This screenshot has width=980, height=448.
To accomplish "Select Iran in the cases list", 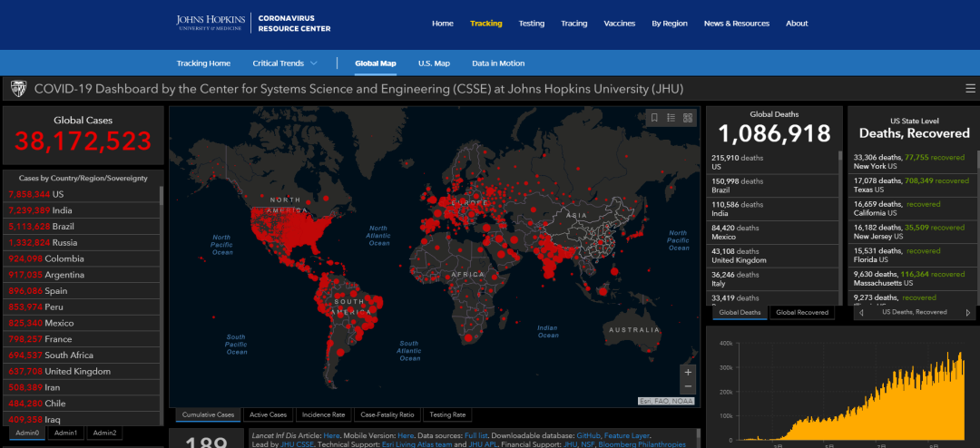I will tap(82, 387).
